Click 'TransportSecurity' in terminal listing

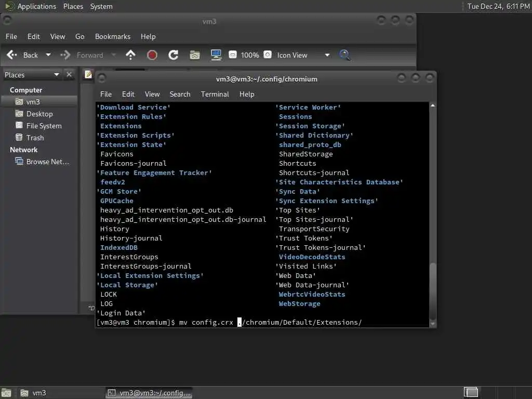point(314,229)
